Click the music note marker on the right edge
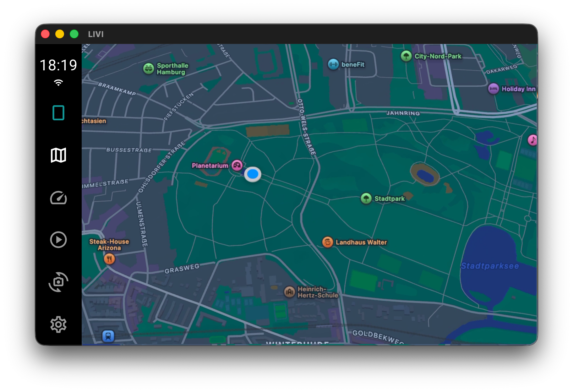Viewport: 573px width, 392px height. pos(532,141)
